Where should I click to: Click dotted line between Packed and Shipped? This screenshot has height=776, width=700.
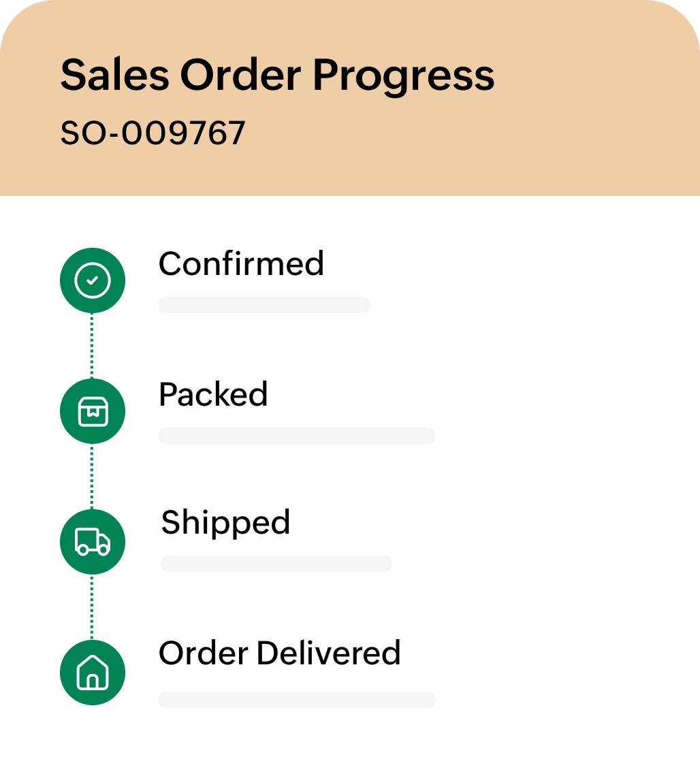[x=93, y=476]
